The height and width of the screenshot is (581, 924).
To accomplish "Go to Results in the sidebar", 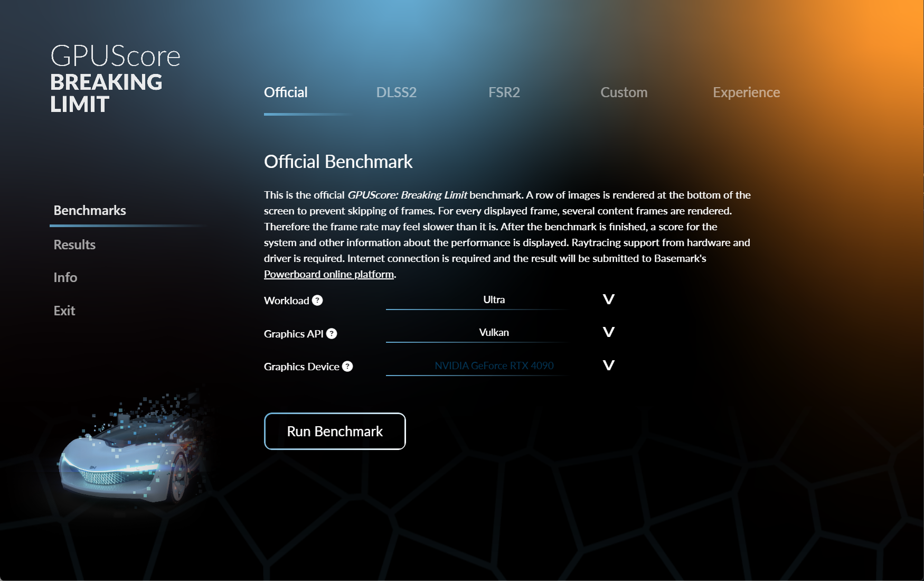I will click(74, 245).
